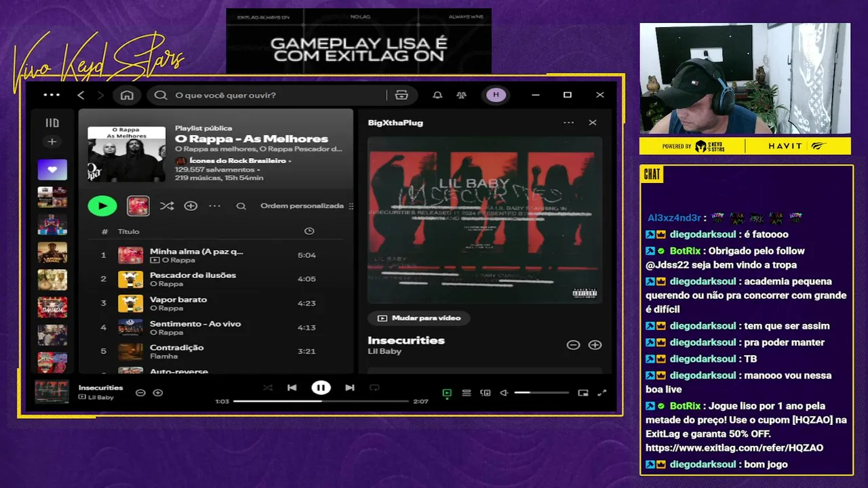This screenshot has height=488, width=868.
Task: Open the mini player
Action: coord(583,392)
